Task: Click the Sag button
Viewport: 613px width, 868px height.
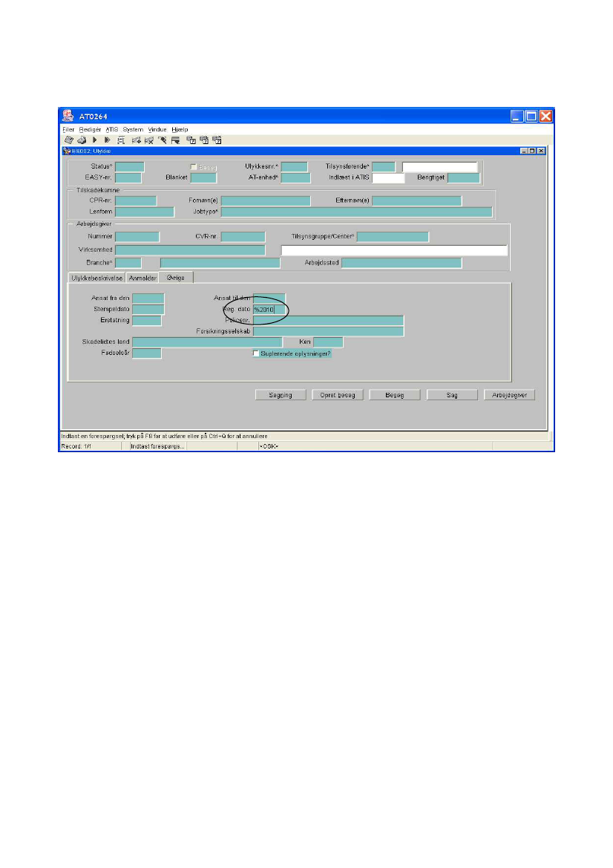Action: coord(452,395)
